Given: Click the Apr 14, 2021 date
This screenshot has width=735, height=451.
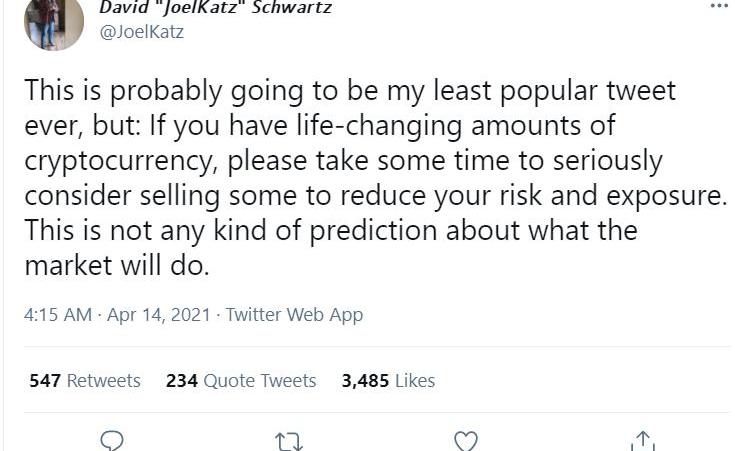Looking at the screenshot, I should 158,315.
